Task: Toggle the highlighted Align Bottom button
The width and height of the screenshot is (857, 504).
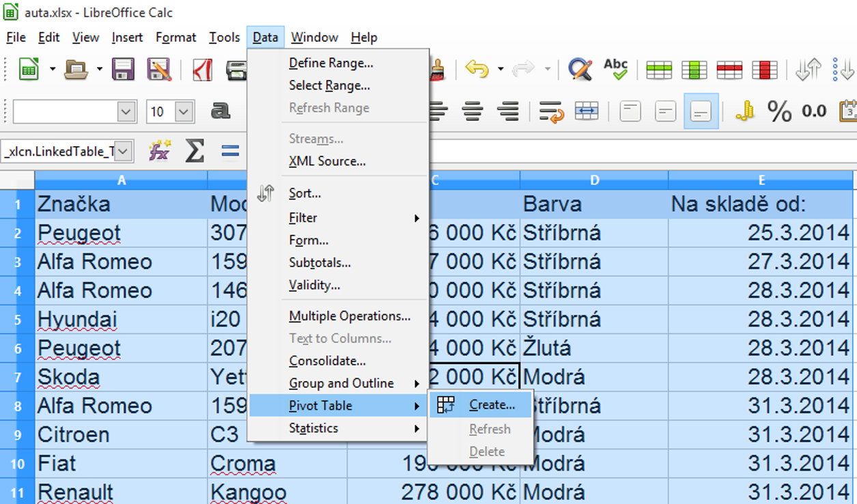Action: (x=701, y=111)
